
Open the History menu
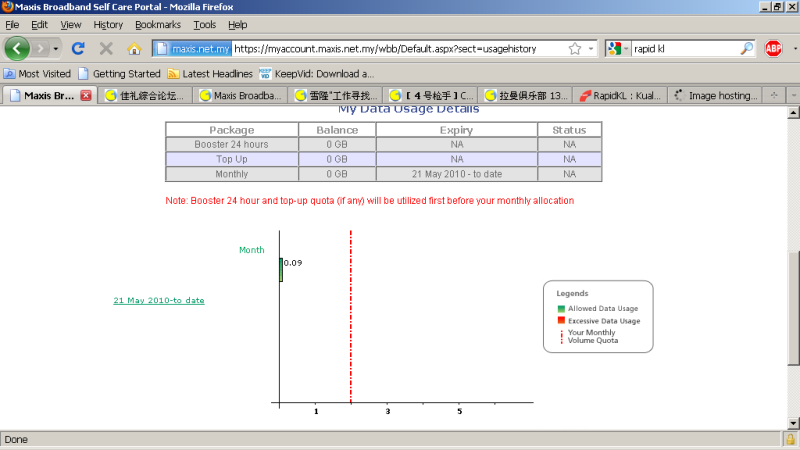(108, 24)
